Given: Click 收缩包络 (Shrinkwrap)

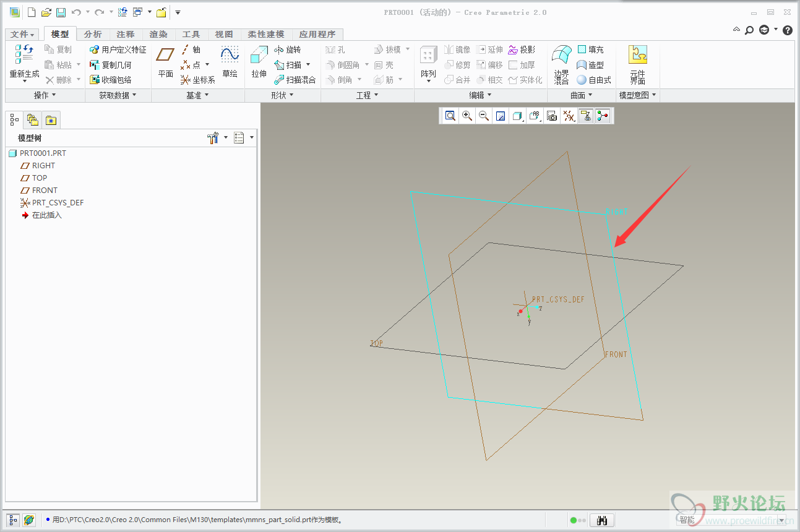Looking at the screenshot, I should tap(111, 80).
